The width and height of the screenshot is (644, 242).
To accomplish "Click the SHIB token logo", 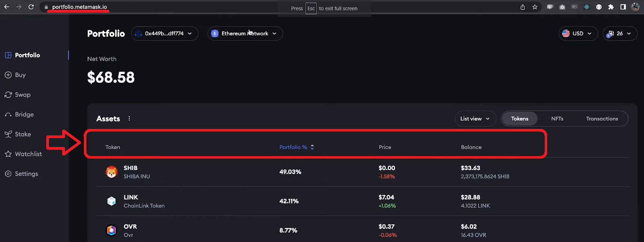I will tap(111, 172).
